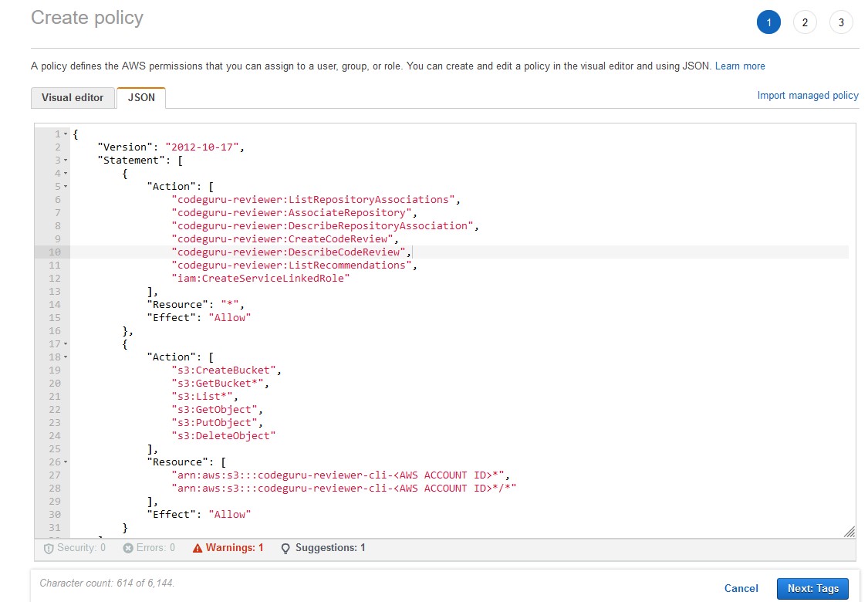Image resolution: width=868 pixels, height=602 pixels.
Task: Click line number 13 in the gutter
Action: pos(55,291)
